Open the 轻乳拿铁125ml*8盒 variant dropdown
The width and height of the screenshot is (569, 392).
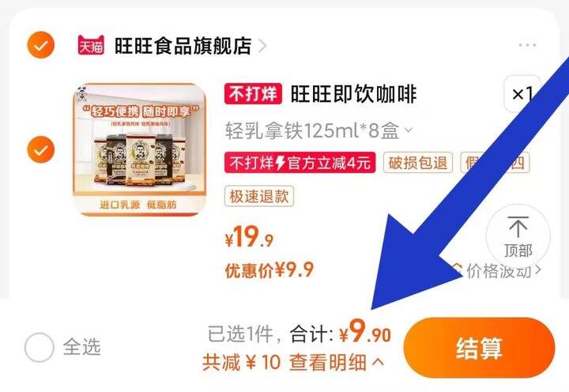tap(318, 130)
